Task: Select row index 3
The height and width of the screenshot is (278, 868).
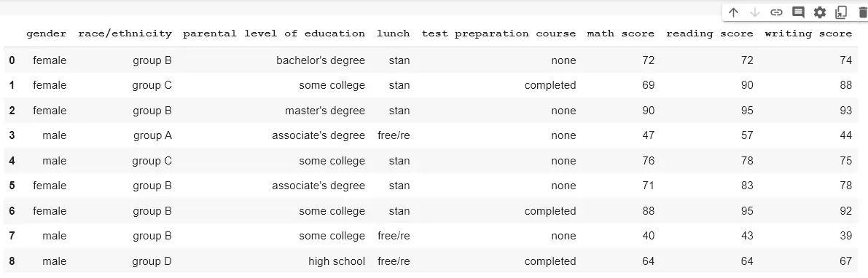Action: tap(12, 135)
